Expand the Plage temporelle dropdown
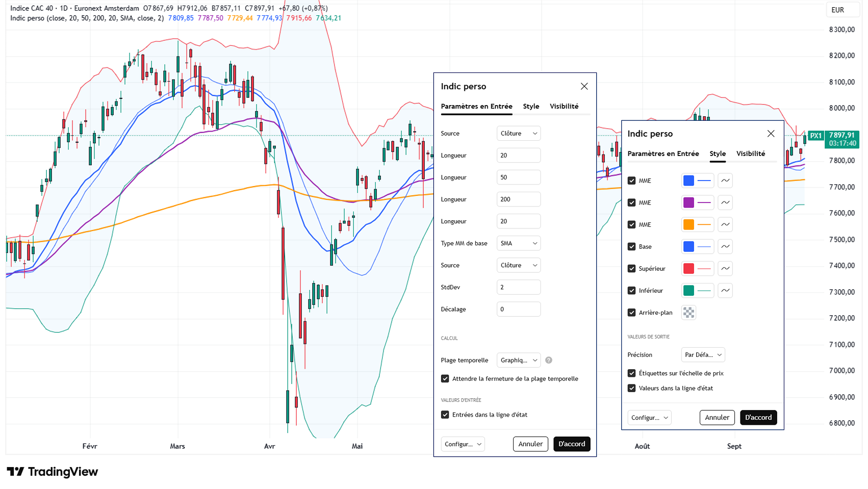This screenshot has height=489, width=868. point(518,361)
